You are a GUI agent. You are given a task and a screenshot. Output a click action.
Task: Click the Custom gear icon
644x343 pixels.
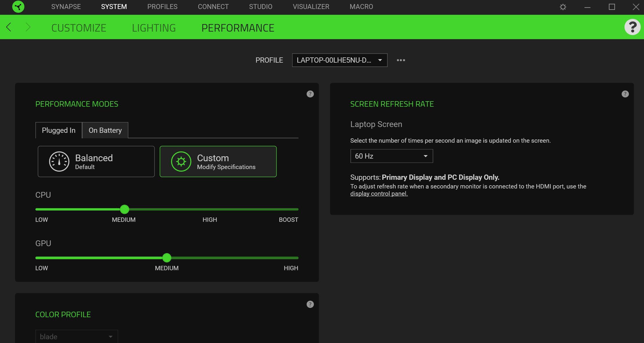(181, 161)
